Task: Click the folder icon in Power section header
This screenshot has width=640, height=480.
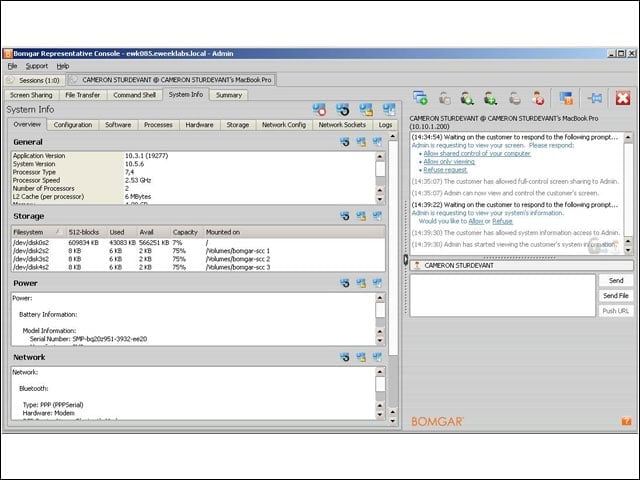Action: coord(361,283)
